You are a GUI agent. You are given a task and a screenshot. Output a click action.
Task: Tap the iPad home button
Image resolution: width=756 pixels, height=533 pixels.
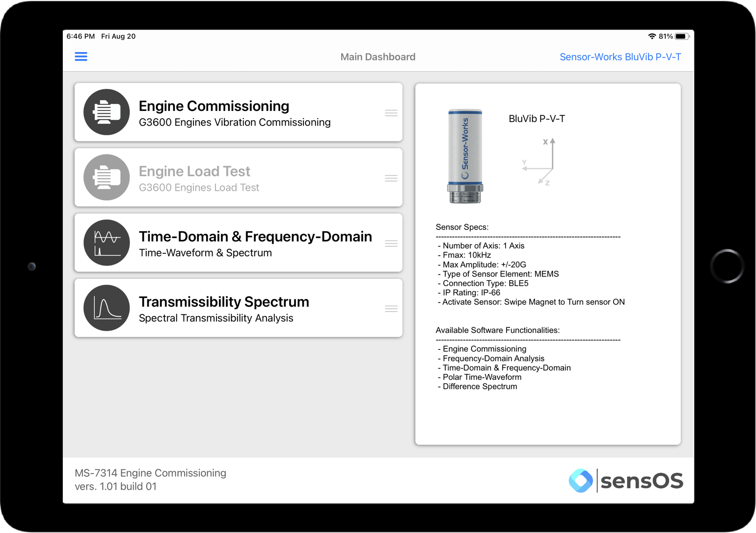click(727, 266)
